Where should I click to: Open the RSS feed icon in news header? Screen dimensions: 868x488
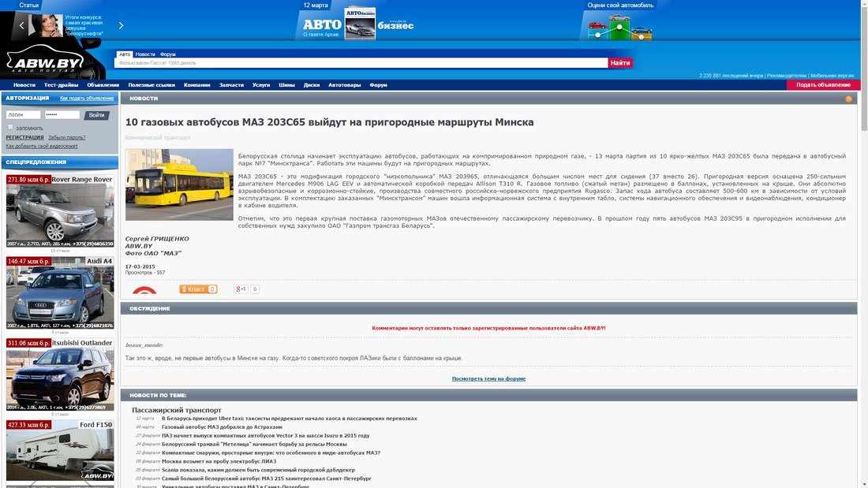pyautogui.click(x=848, y=99)
